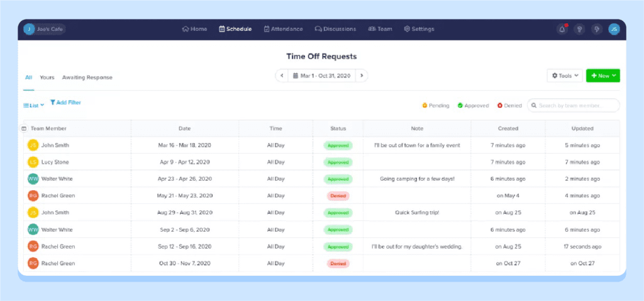Open the help question mark icon
The width and height of the screenshot is (644, 301).
pos(579,29)
